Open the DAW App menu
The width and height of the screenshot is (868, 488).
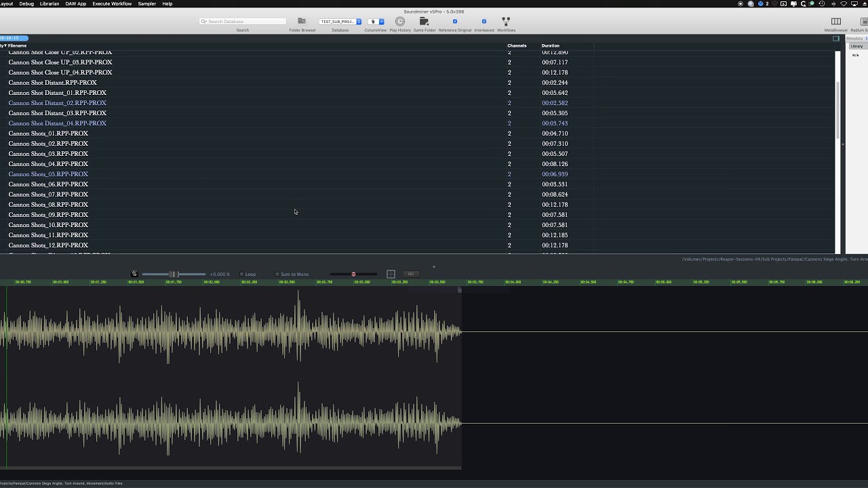coord(76,3)
